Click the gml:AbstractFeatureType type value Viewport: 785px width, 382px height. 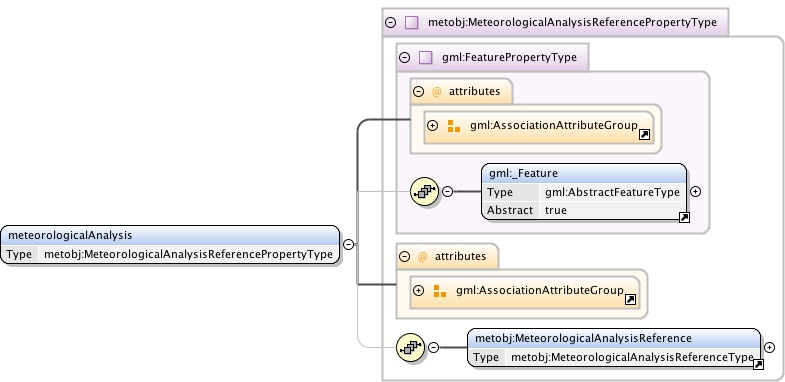612,192
